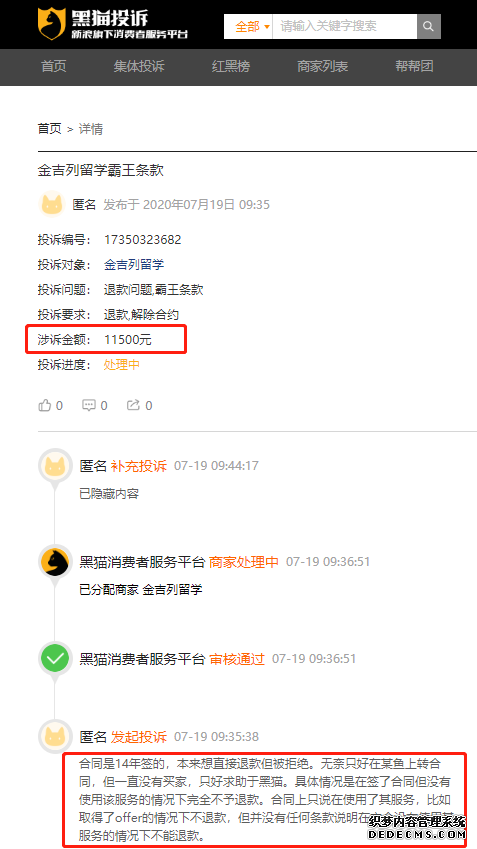Click the green checkmark 审核通过 icon
This screenshot has width=477, height=849.
click(55, 659)
